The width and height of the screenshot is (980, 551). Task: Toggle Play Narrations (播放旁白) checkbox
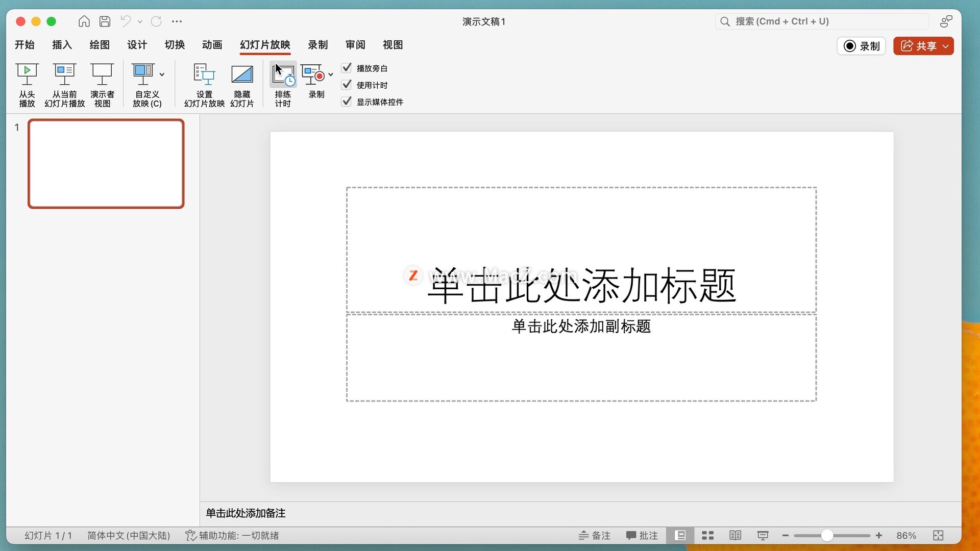click(x=347, y=68)
